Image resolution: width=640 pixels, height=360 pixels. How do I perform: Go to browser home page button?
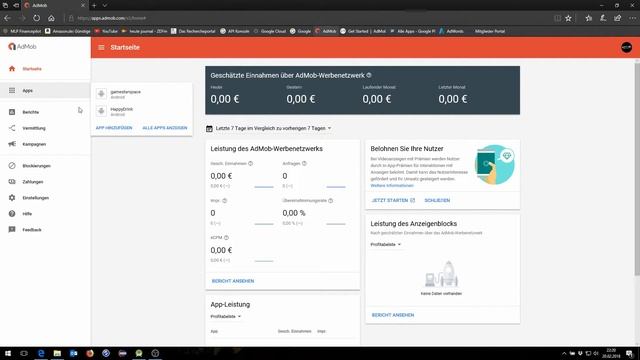pyautogui.click(x=51, y=18)
